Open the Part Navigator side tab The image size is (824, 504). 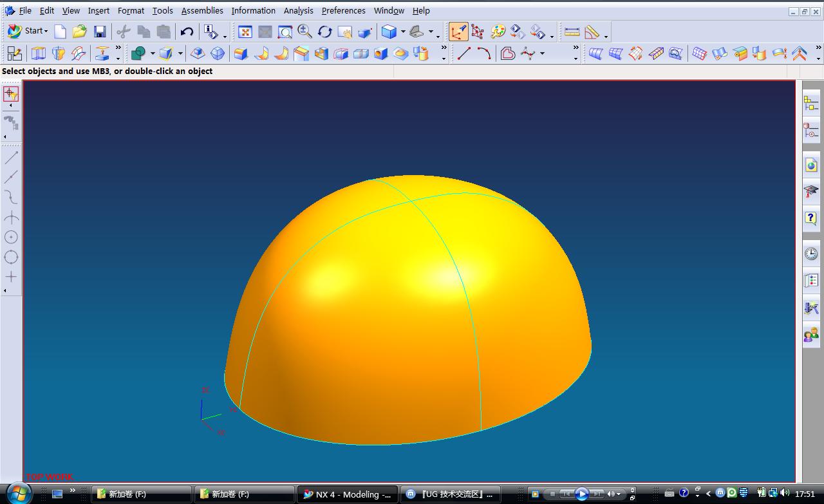click(x=811, y=131)
